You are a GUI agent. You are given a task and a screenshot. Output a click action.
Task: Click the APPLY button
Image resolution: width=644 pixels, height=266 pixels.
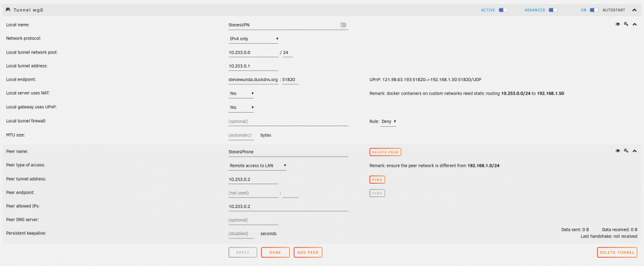(x=243, y=252)
